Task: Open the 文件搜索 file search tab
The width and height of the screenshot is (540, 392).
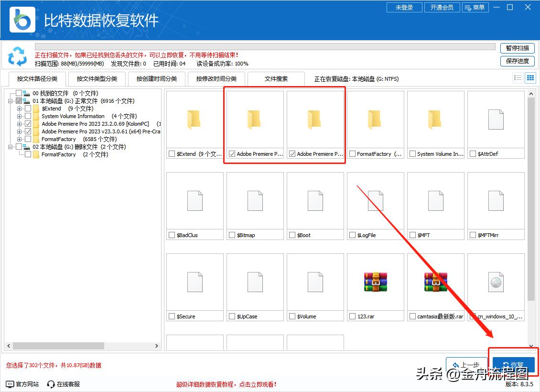Action: coord(276,78)
